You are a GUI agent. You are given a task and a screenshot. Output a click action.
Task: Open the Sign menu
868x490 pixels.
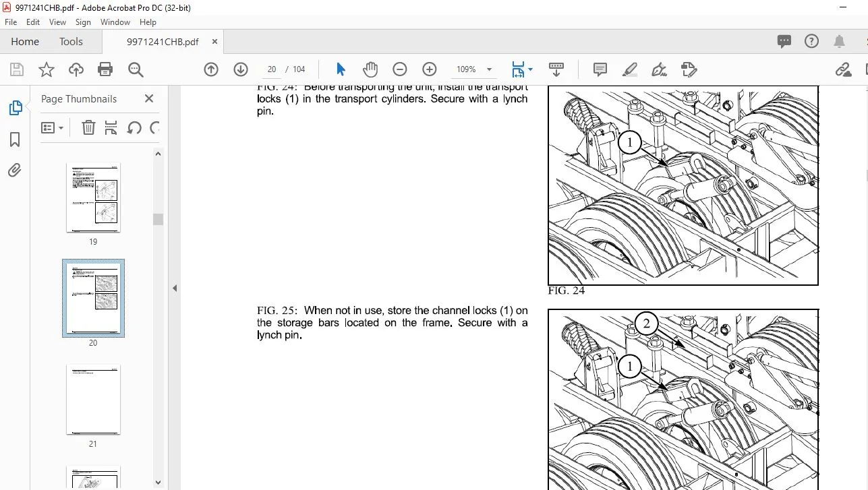[x=83, y=22]
